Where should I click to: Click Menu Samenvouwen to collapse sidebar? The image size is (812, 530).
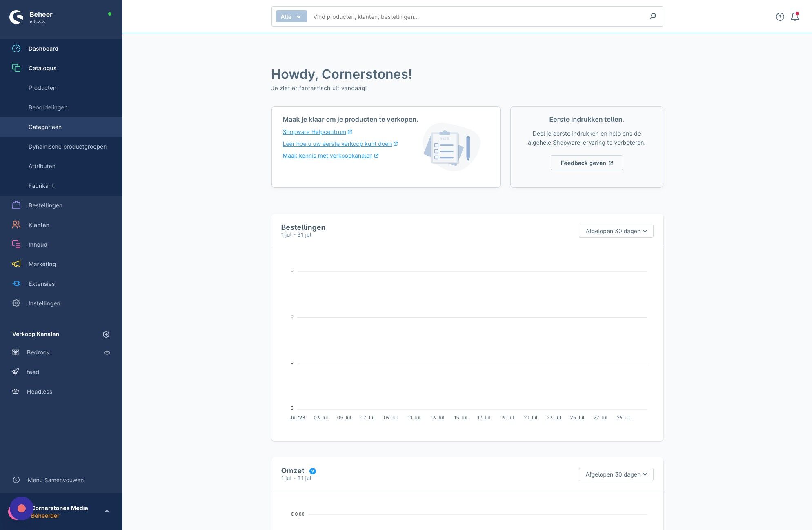tap(56, 480)
